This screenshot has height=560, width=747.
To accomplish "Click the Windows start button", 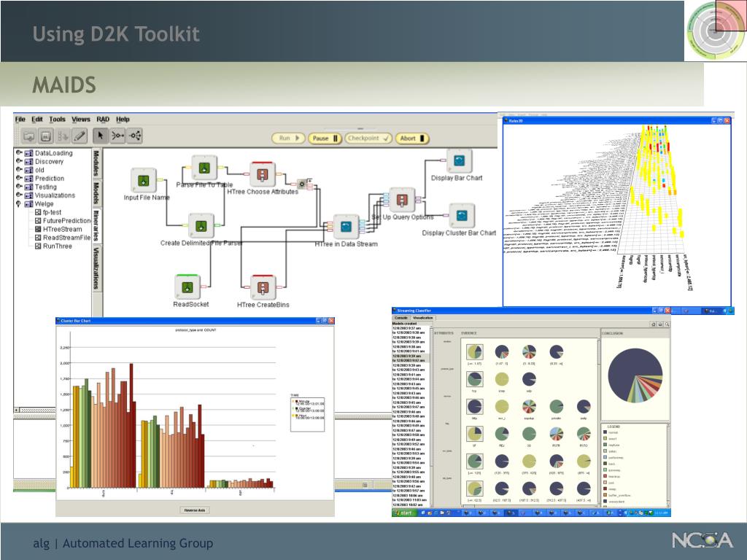I will pyautogui.click(x=404, y=513).
